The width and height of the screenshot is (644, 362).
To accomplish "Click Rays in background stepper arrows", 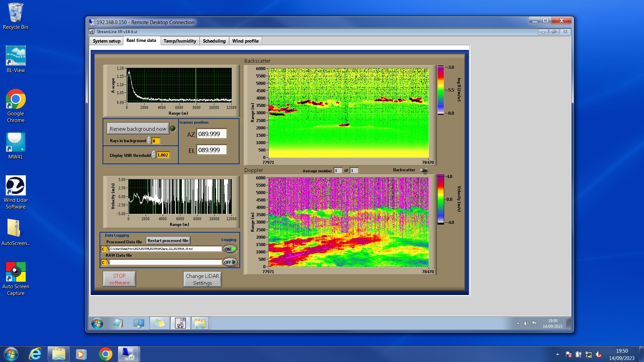I will pyautogui.click(x=149, y=141).
